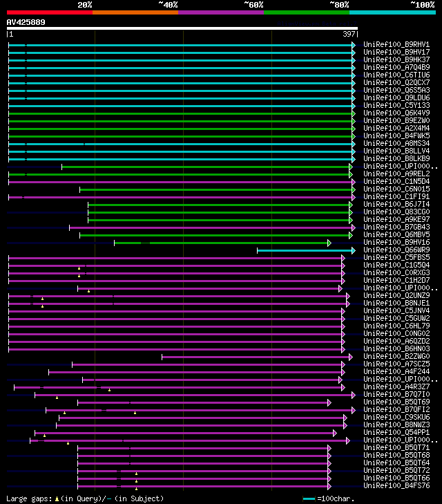Select the UniRef100_C1N5D4 label
The height and width of the screenshot is (504, 442).
(x=396, y=181)
